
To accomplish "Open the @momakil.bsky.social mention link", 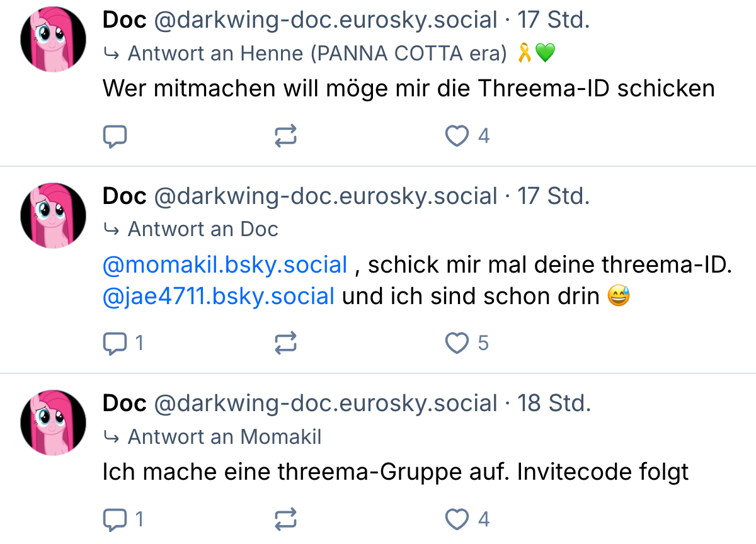I will 225,265.
